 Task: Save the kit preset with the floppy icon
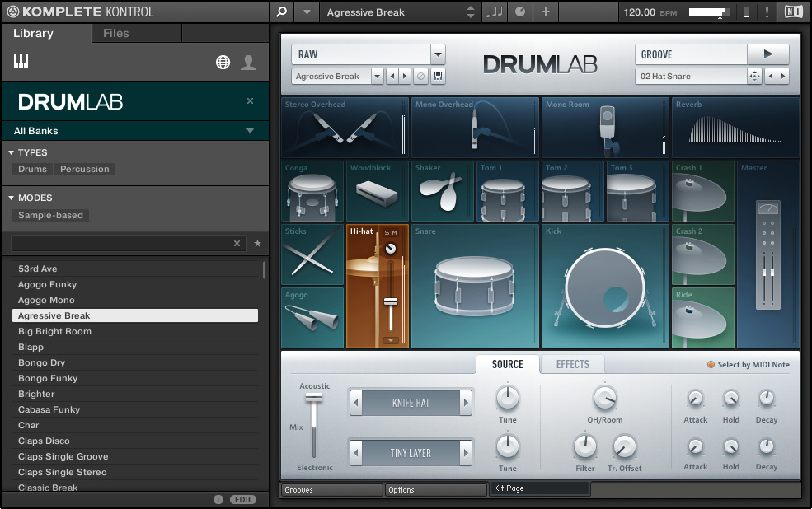point(438,77)
